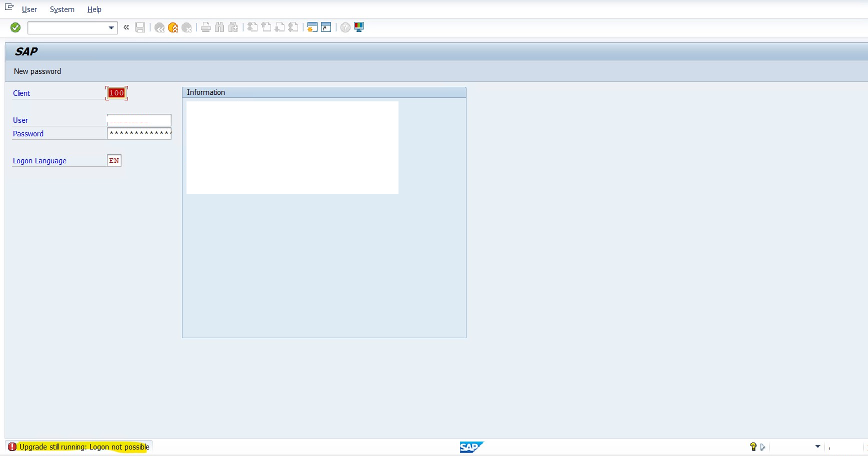The width and height of the screenshot is (868, 456).
Task: Click inside the transaction command field
Action: click(67, 28)
